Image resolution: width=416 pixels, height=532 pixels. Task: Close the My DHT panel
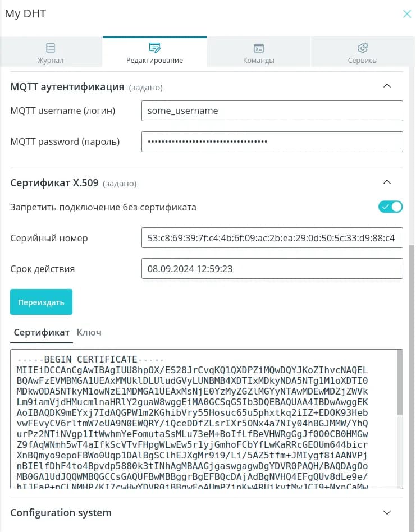(x=407, y=14)
